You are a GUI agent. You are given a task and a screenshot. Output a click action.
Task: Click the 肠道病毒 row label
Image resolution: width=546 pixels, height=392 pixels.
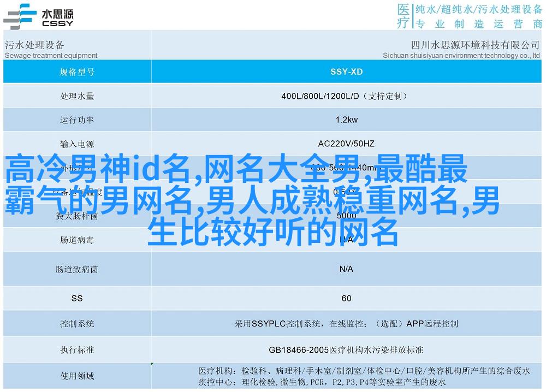(x=77, y=240)
